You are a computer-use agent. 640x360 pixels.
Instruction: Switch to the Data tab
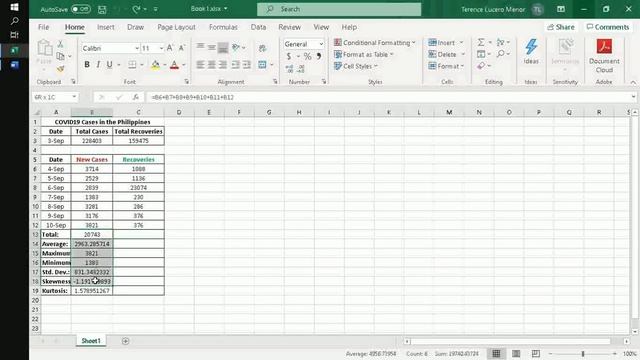pos(258,27)
